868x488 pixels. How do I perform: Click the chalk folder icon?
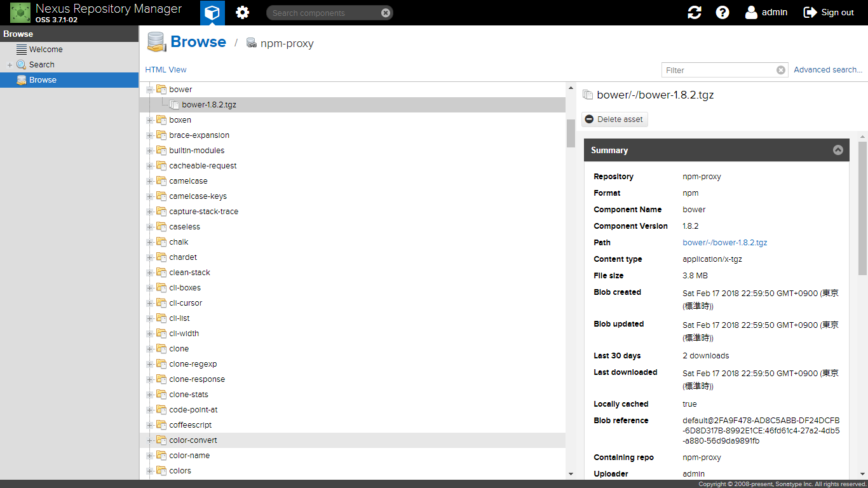161,242
